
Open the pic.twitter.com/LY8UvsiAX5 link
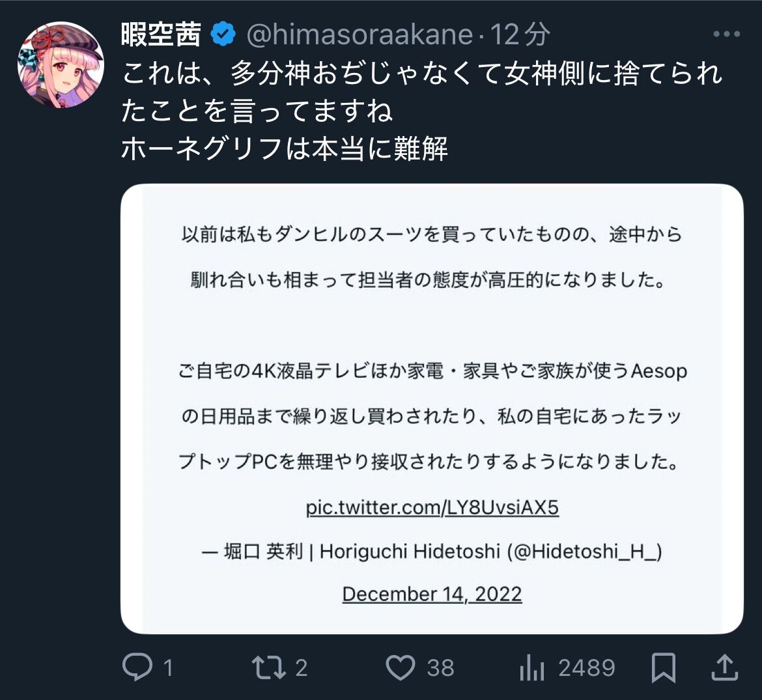[432, 507]
